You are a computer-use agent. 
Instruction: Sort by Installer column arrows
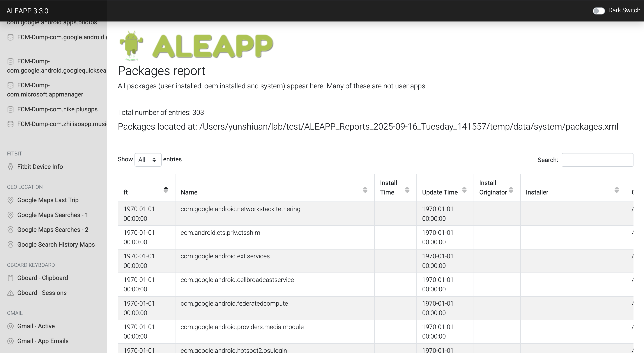point(616,190)
